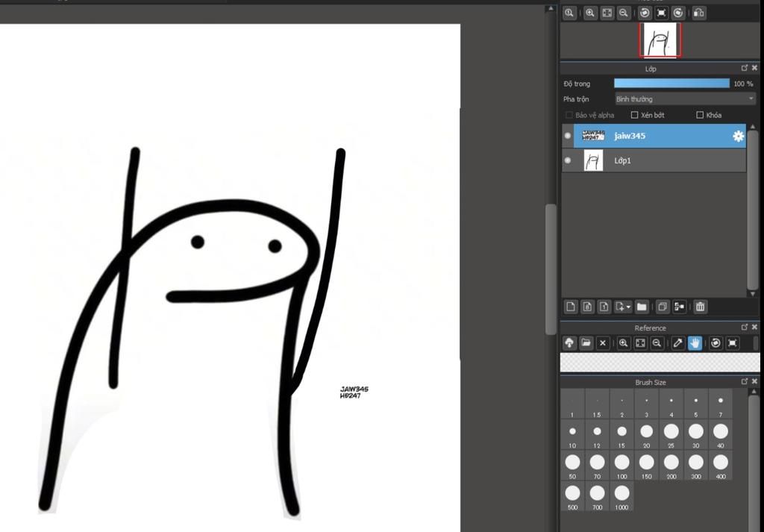Zoom in on the Reference panel
The width and height of the screenshot is (764, 532).
click(623, 343)
